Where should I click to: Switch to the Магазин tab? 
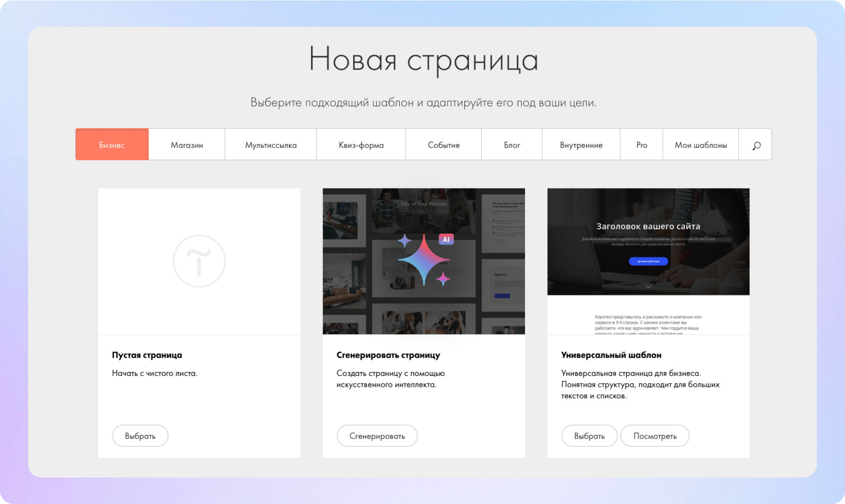(187, 145)
